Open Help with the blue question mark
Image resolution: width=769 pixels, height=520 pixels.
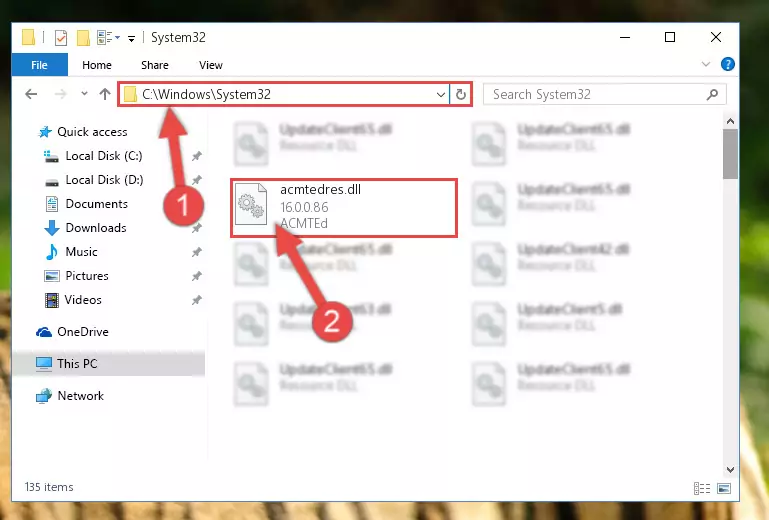[728, 64]
